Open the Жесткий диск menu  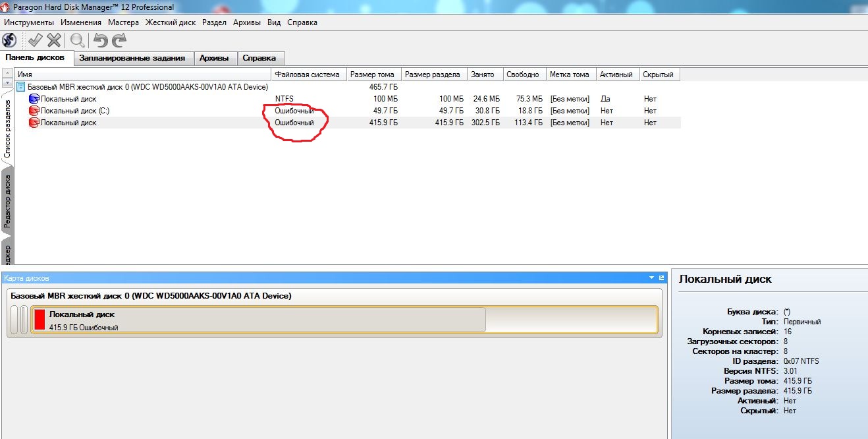pos(171,22)
